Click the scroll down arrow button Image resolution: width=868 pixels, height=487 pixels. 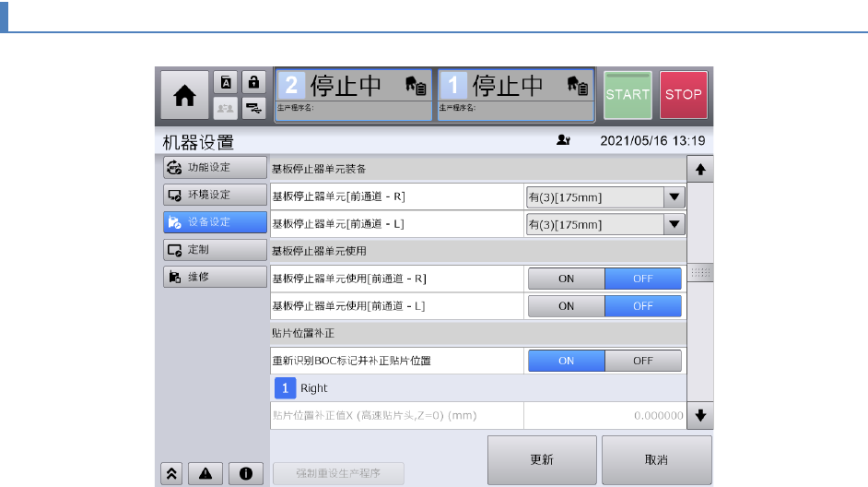click(700, 416)
